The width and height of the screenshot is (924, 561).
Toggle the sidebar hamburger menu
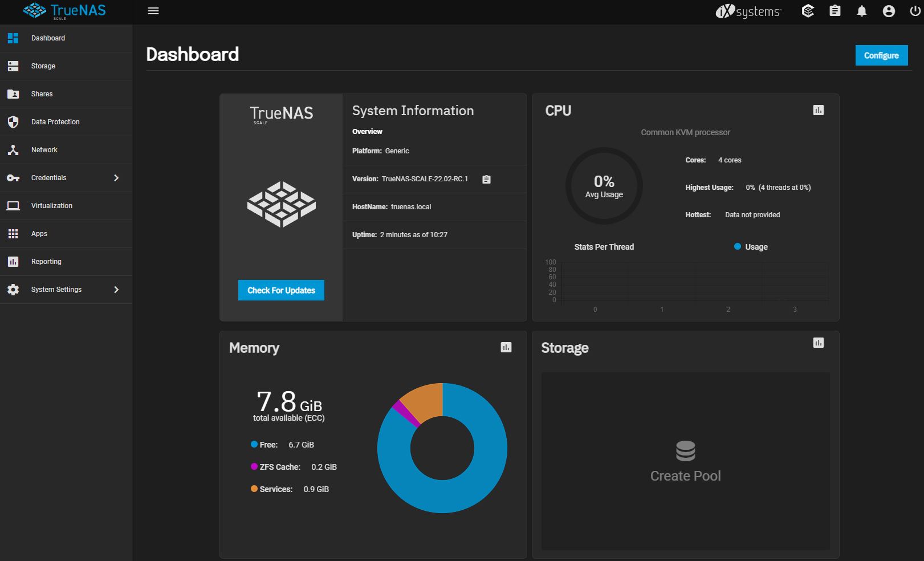(x=153, y=11)
